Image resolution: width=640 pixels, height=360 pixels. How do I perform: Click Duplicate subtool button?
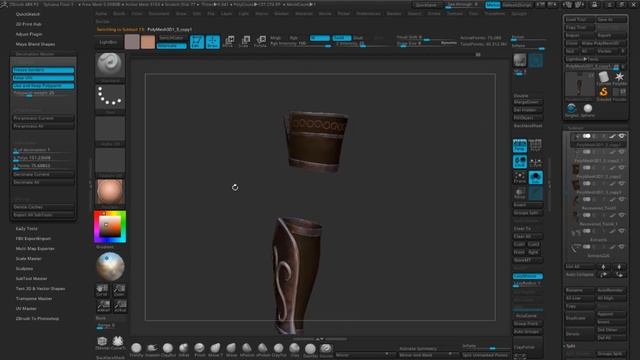(x=580, y=318)
